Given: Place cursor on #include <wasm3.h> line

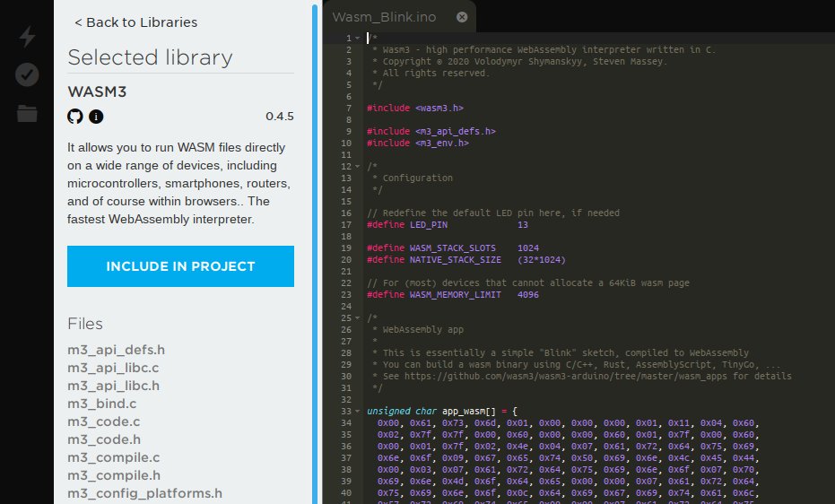Looking at the screenshot, I should [x=415, y=108].
